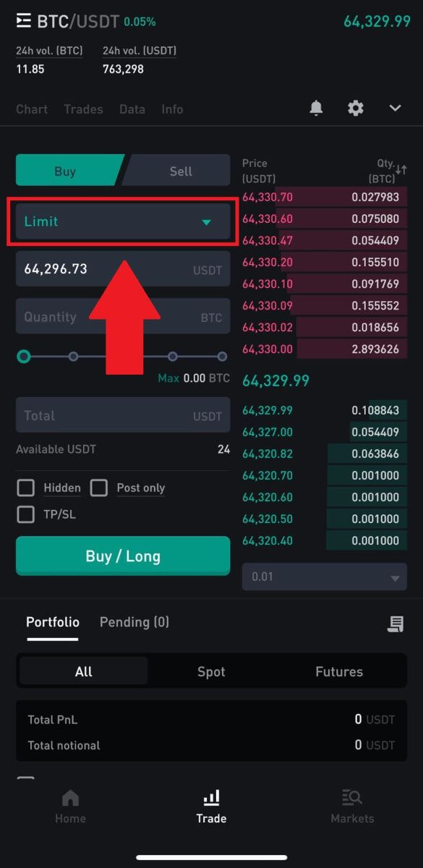Open the 0.01 price precision dropdown
Screen dimensions: 423x868
click(x=324, y=576)
